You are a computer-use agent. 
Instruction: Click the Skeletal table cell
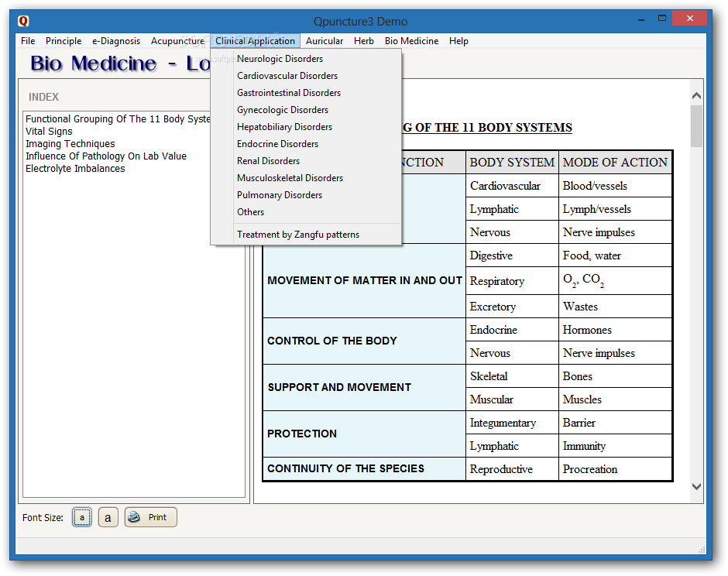[512, 376]
